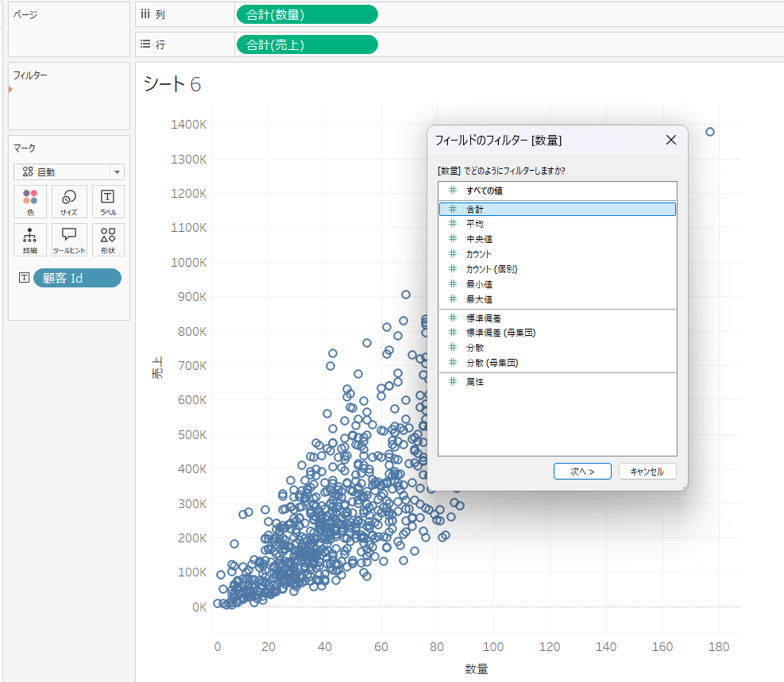Click the ページ shelf header
This screenshot has height=682, width=784.
click(x=25, y=14)
